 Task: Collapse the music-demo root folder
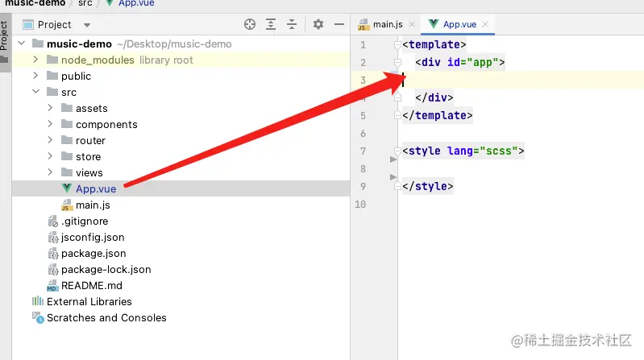pos(22,43)
